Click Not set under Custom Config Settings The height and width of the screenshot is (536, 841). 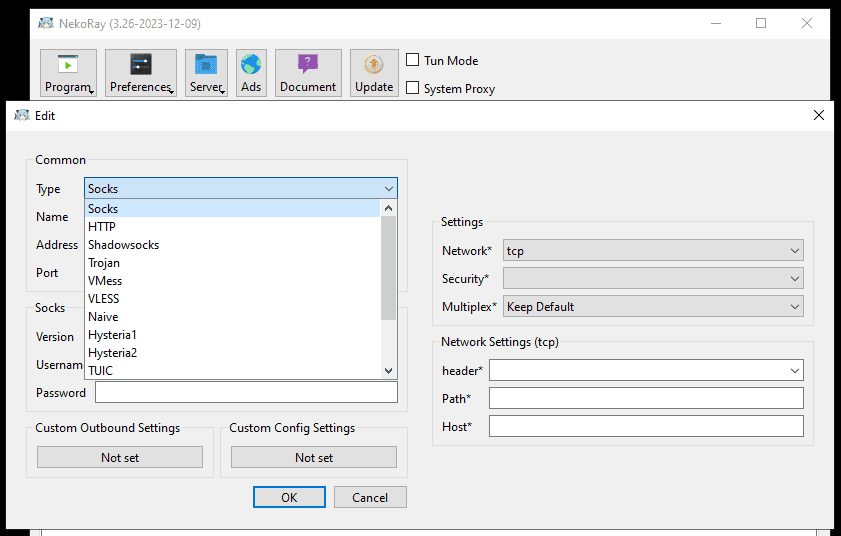coord(314,457)
